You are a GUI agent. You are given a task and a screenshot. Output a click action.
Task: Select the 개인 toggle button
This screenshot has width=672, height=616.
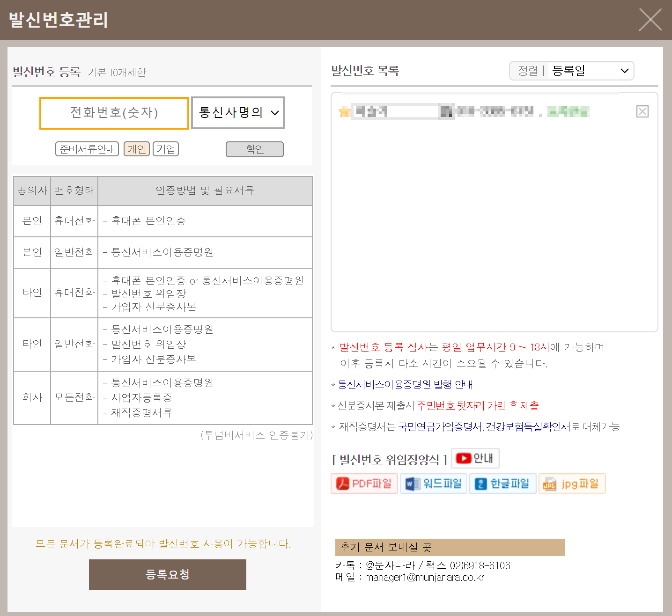point(137,149)
